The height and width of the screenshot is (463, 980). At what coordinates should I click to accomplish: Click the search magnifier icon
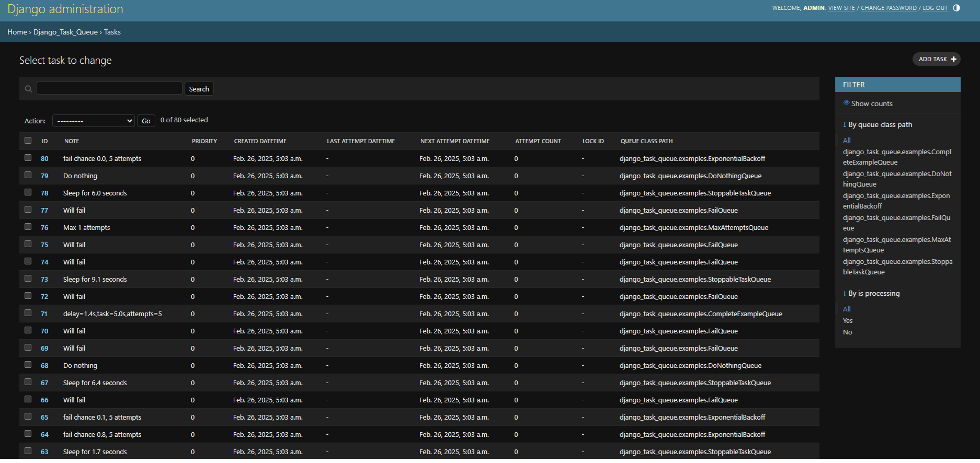[x=29, y=89]
